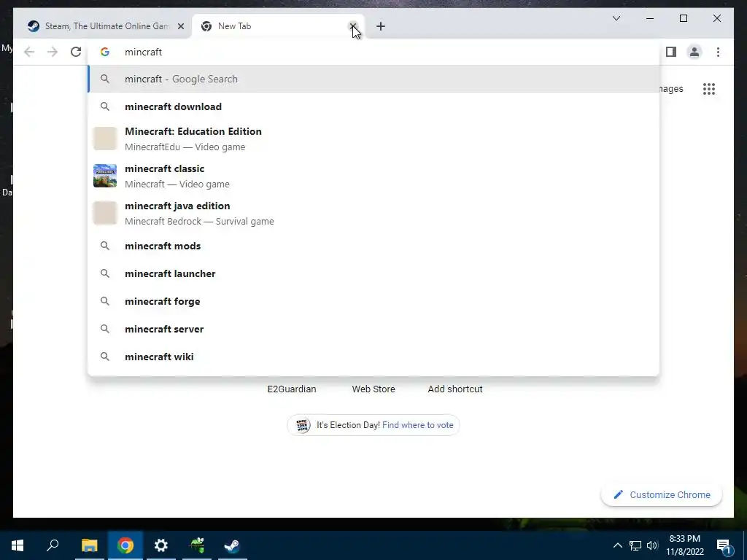The width and height of the screenshot is (747, 560).
Task: Click the network tray icon
Action: (635, 545)
